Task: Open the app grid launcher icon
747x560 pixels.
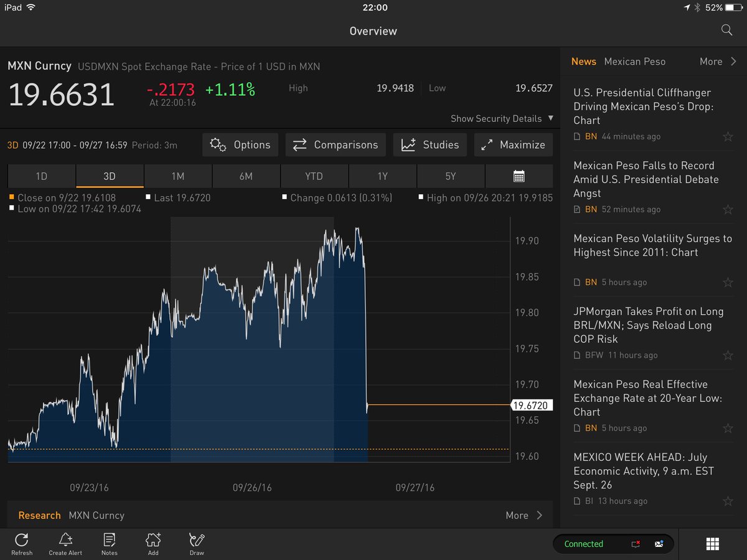Action: click(x=713, y=544)
